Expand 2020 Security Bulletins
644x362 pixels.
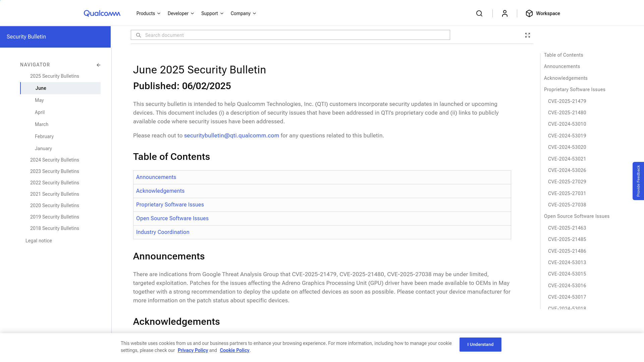click(x=55, y=205)
